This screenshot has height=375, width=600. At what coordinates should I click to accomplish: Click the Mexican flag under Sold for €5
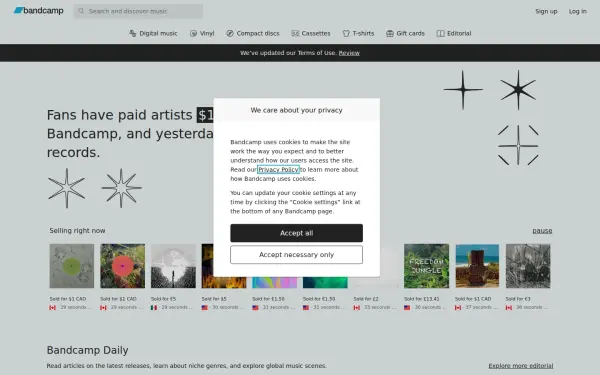click(154, 307)
